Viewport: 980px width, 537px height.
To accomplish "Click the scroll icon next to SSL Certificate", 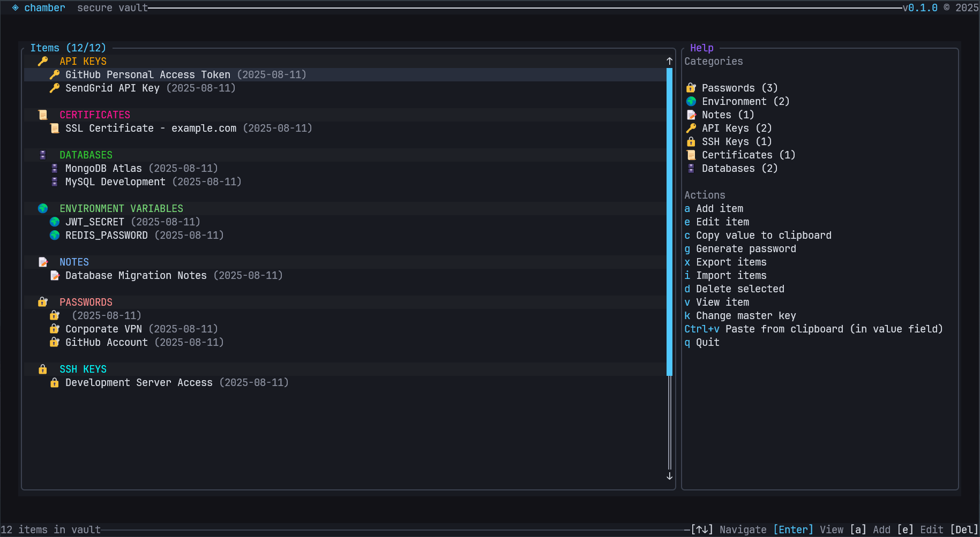I will point(54,128).
